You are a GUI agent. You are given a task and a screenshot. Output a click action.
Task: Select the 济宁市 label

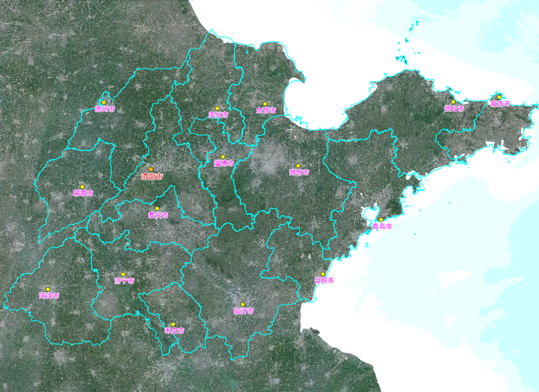(124, 281)
